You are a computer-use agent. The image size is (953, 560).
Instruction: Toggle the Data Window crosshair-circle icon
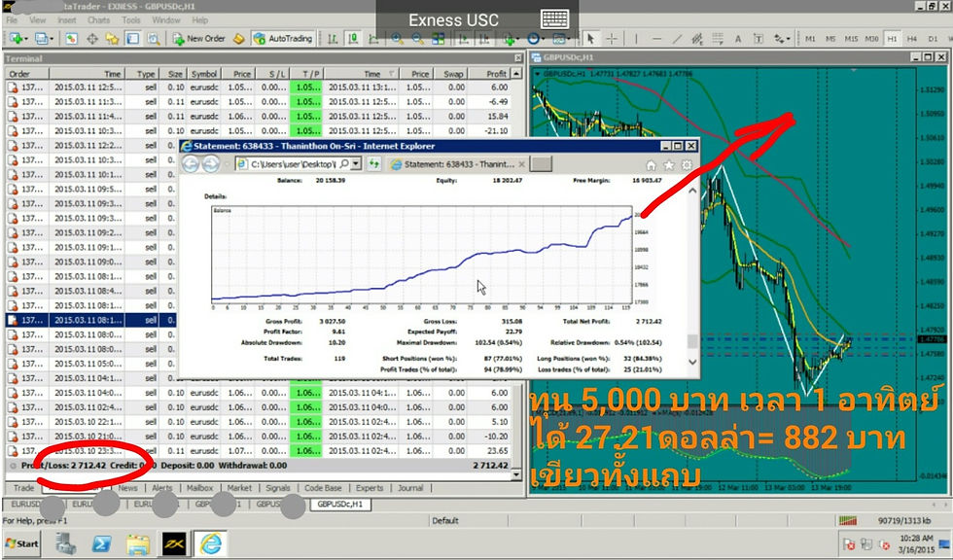point(91,39)
